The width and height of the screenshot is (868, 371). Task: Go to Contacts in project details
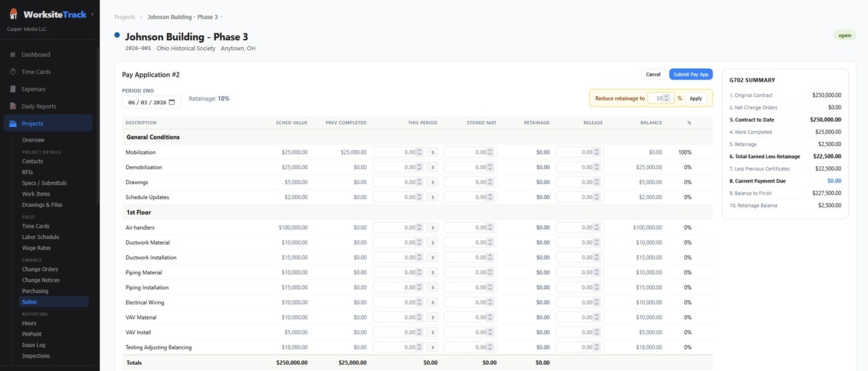tap(33, 161)
